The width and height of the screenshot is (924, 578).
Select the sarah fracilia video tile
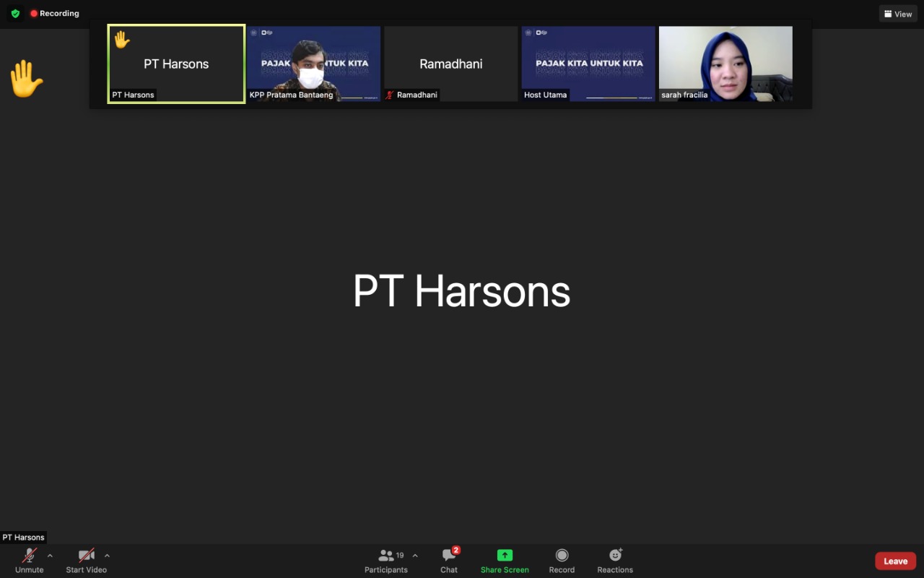725,64
